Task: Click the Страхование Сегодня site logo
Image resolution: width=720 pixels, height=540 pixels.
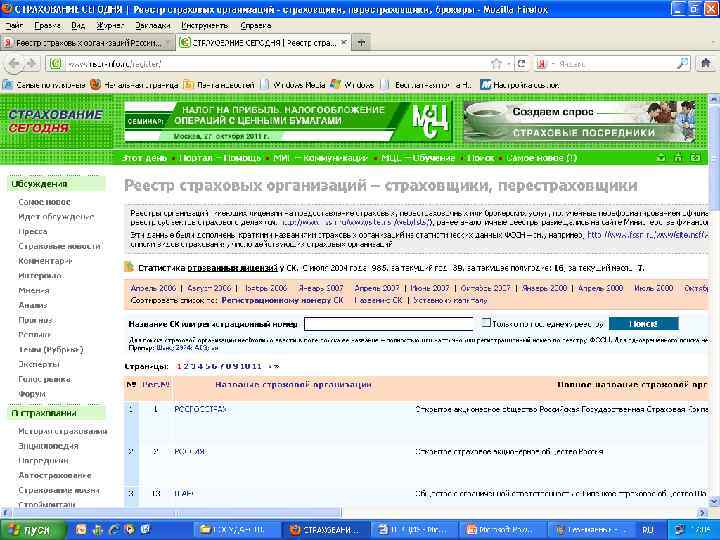Action: 55,121
